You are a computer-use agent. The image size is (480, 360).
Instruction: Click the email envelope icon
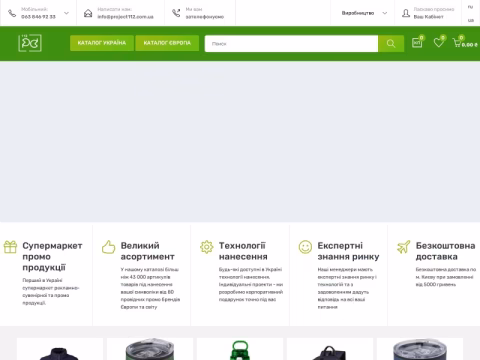88,13
